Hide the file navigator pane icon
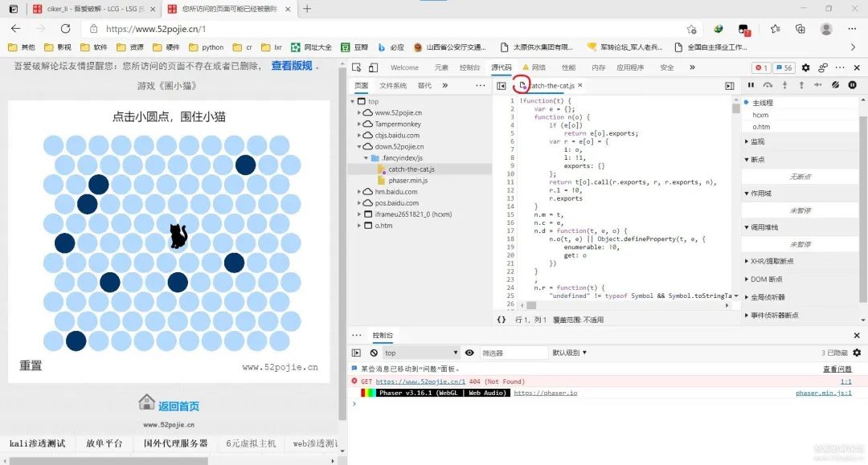The height and width of the screenshot is (465, 868). click(x=501, y=85)
